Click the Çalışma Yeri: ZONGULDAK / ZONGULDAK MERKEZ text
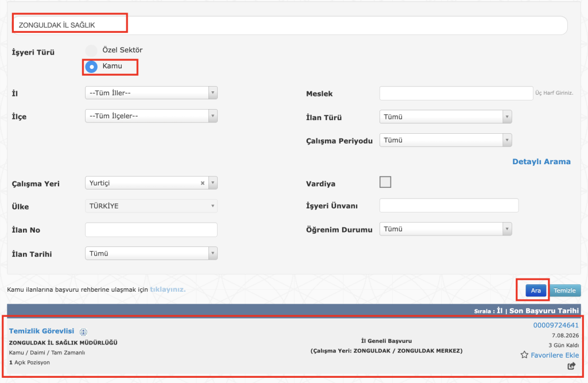The image size is (588, 383). pyautogui.click(x=386, y=351)
